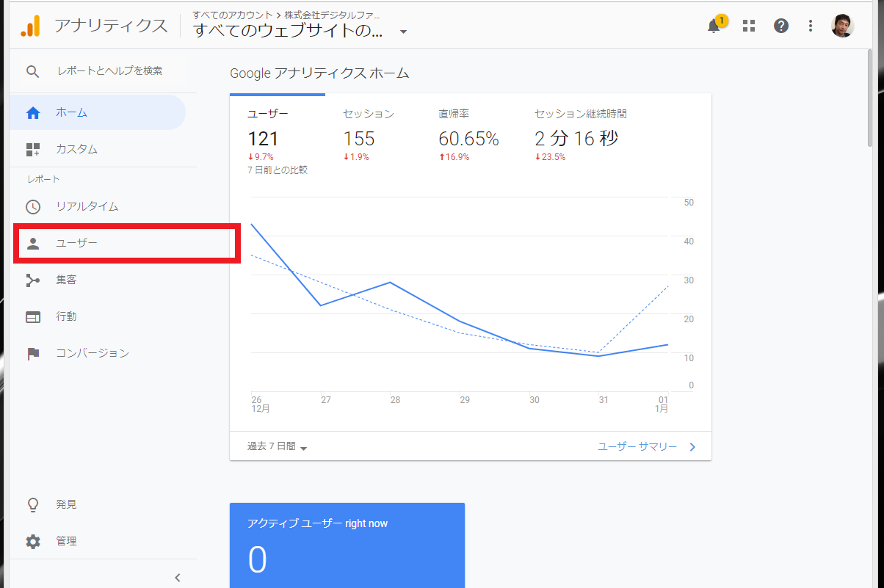Open the notifications bell

pos(714,26)
